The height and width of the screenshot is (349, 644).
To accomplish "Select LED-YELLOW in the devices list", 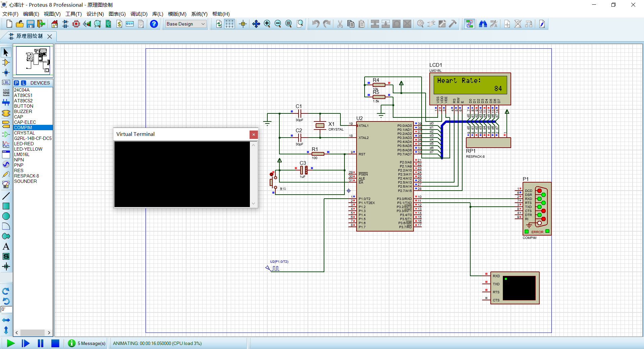I will pos(33,149).
